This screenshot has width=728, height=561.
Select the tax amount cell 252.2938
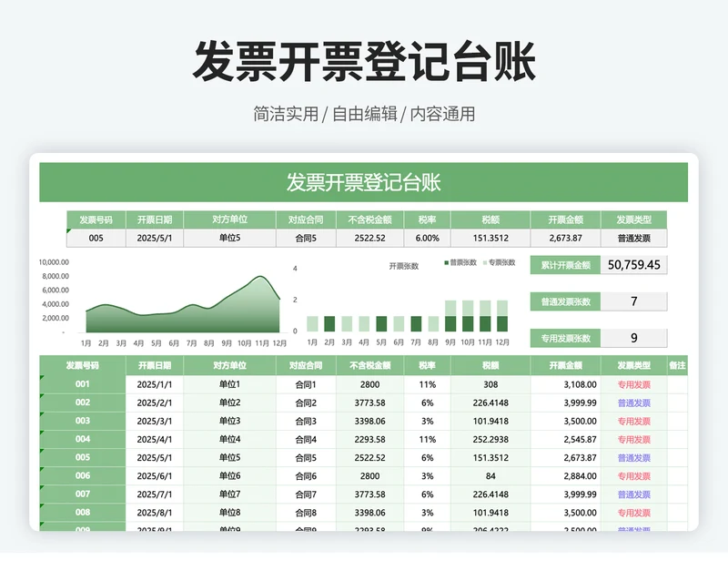[490, 439]
